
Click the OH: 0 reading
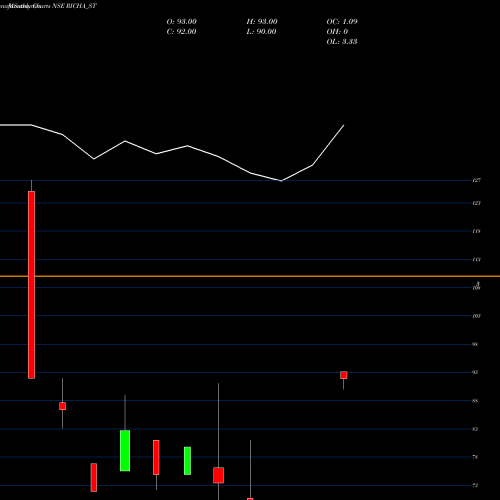[337, 32]
